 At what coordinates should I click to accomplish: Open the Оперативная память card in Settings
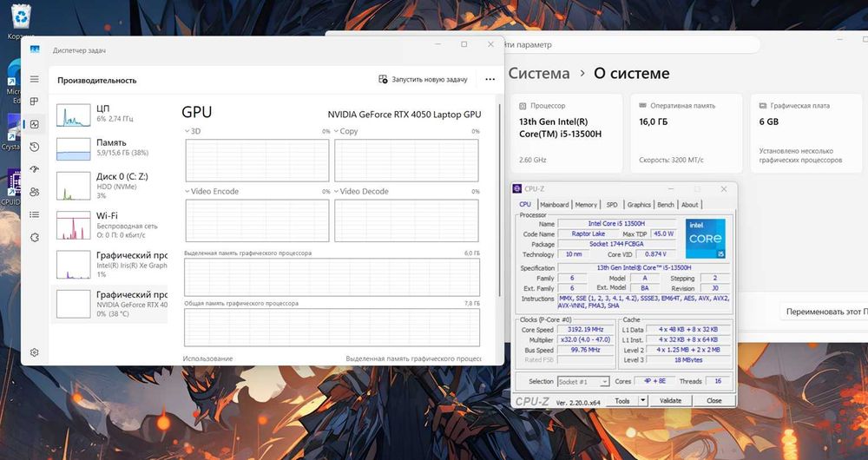click(687, 133)
